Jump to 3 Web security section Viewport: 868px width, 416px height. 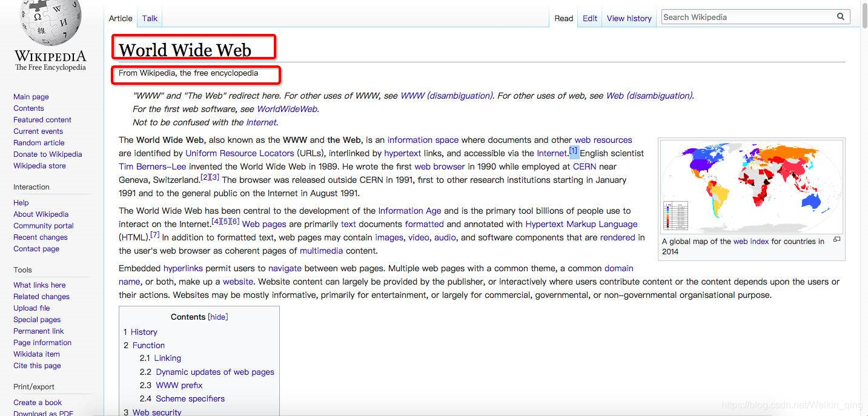153,412
